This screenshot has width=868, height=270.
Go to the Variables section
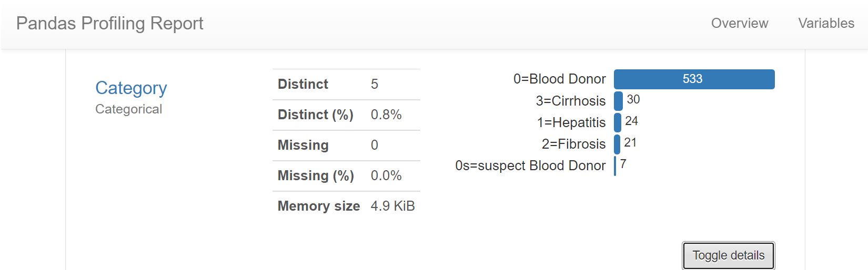tap(826, 23)
